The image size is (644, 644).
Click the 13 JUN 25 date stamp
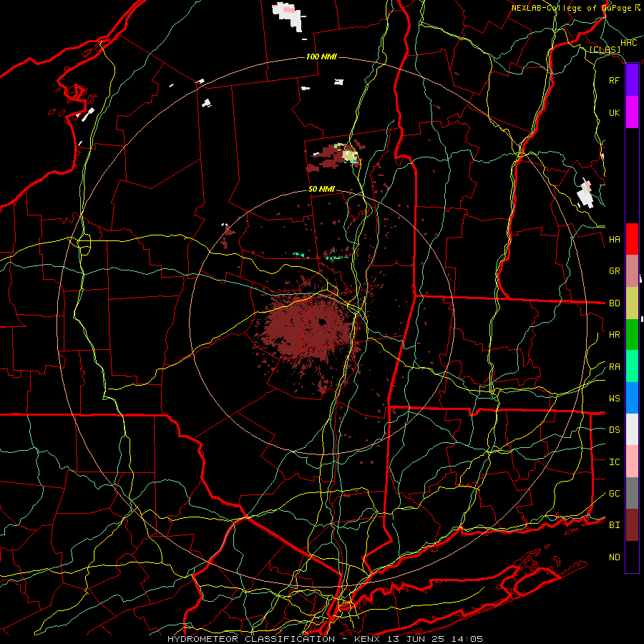[416, 639]
